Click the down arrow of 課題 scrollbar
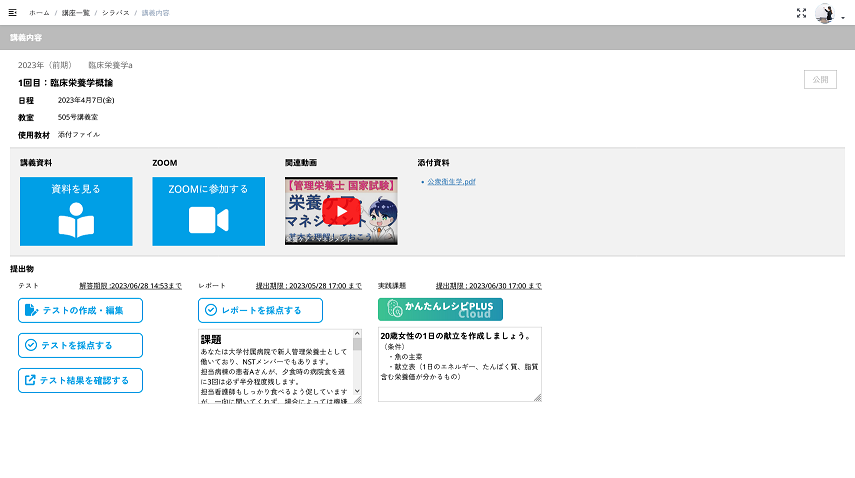The height and width of the screenshot is (478, 855). coord(357,391)
